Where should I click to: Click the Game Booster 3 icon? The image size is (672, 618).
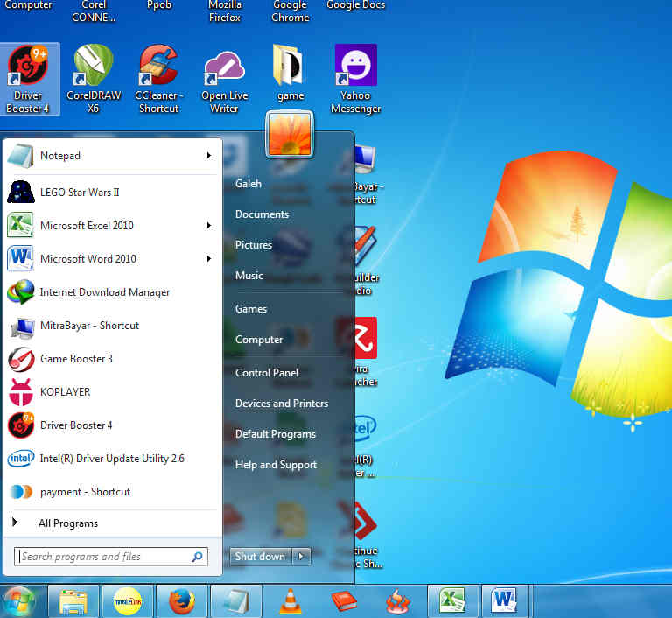tap(21, 359)
